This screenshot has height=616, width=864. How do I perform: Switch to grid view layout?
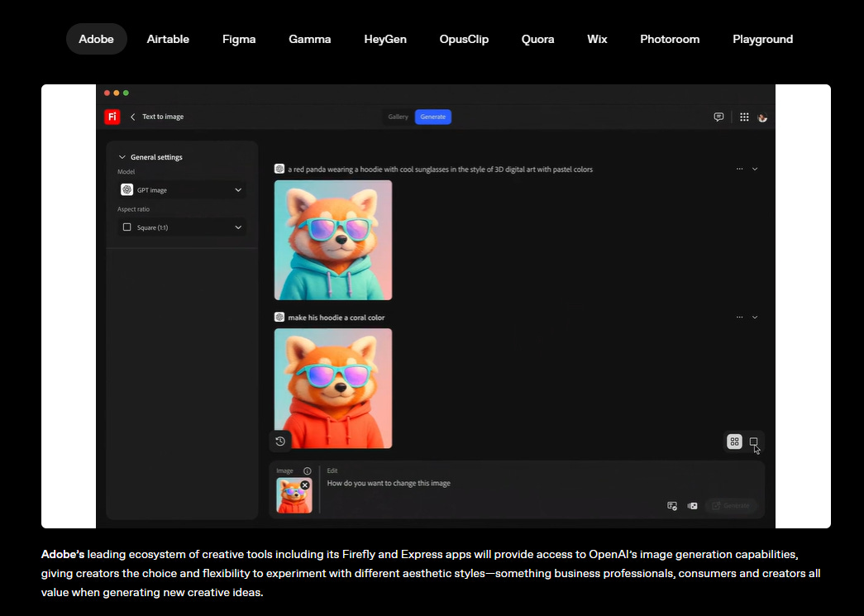coord(734,442)
